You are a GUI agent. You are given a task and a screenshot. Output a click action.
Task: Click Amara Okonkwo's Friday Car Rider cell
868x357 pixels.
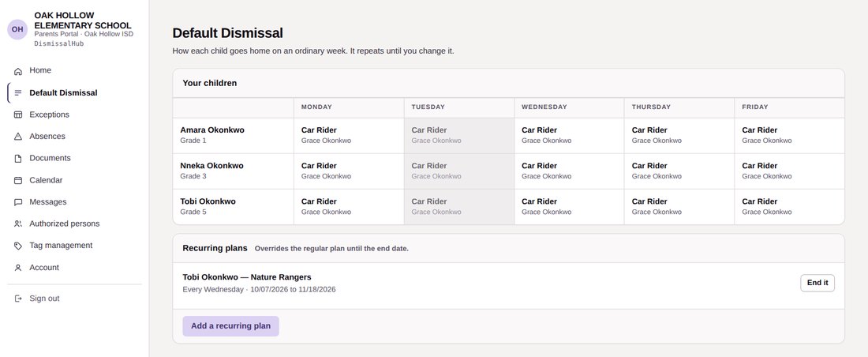coord(789,136)
